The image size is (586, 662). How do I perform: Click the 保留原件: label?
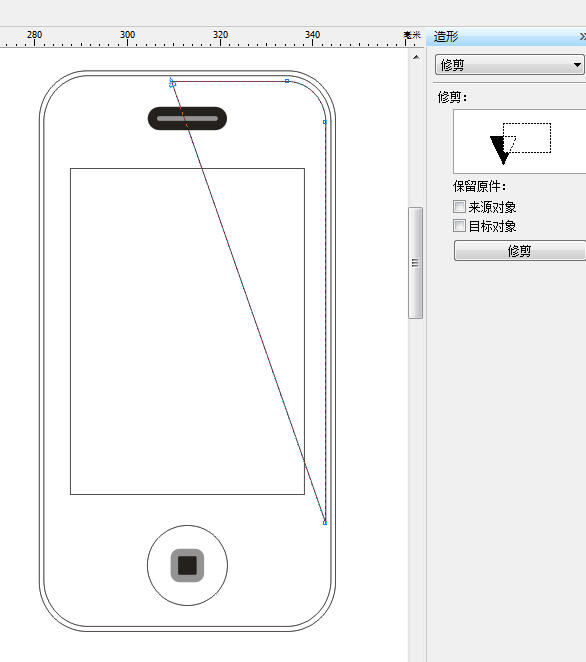click(x=479, y=186)
